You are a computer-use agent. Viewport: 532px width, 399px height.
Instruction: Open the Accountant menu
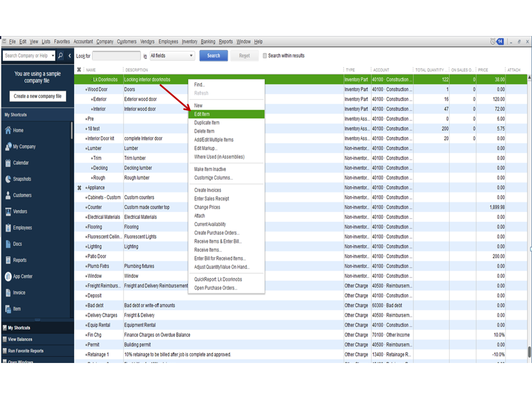click(x=83, y=42)
